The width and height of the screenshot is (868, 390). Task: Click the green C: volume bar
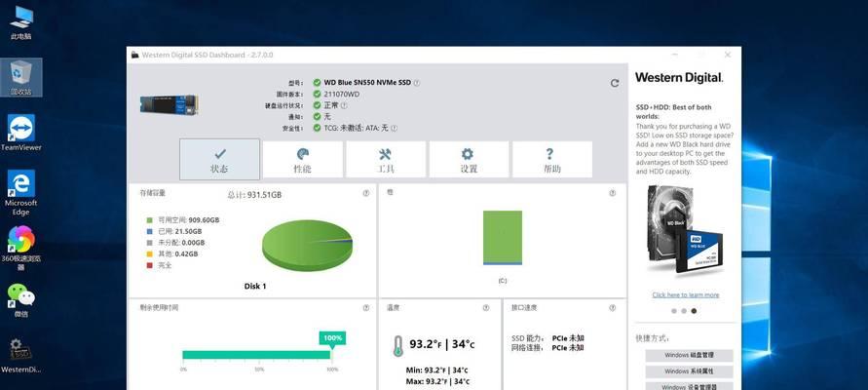(503, 238)
